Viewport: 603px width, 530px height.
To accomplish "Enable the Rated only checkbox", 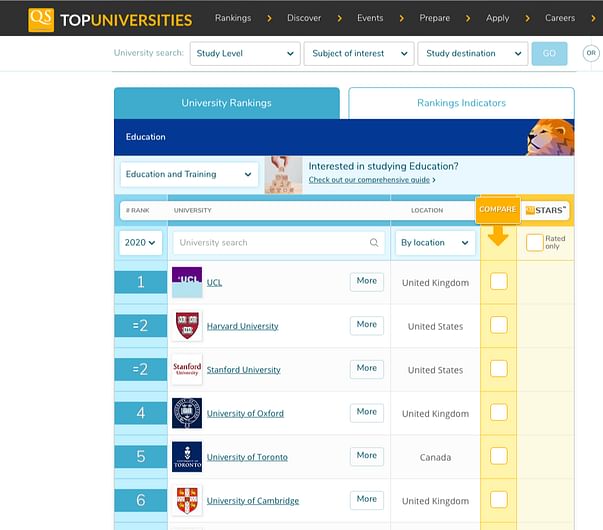I will click(x=535, y=243).
